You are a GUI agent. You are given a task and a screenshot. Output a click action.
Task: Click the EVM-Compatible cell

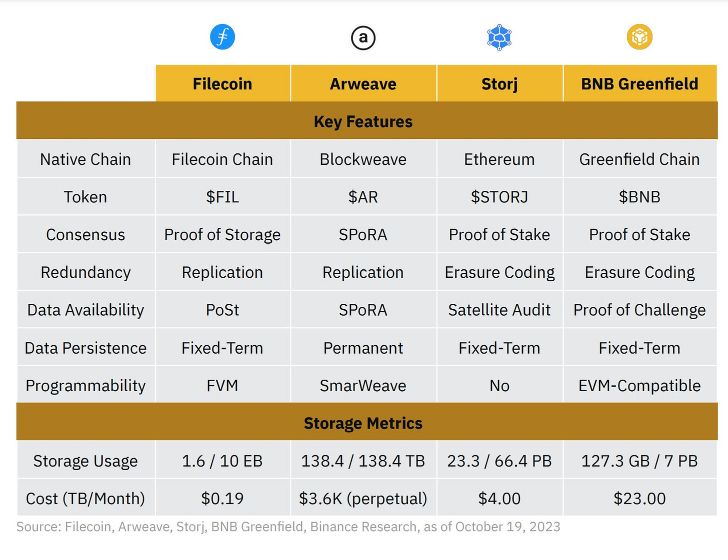coord(640,385)
